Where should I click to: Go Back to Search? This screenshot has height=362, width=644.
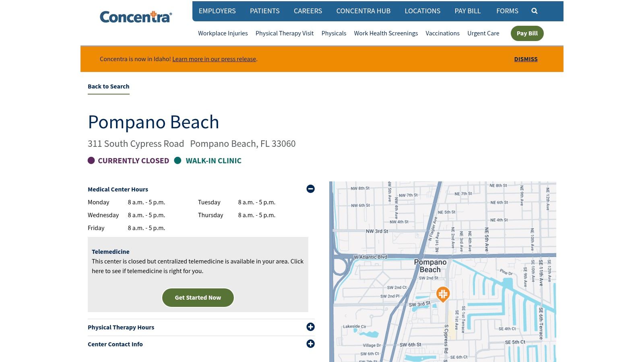coord(109,86)
